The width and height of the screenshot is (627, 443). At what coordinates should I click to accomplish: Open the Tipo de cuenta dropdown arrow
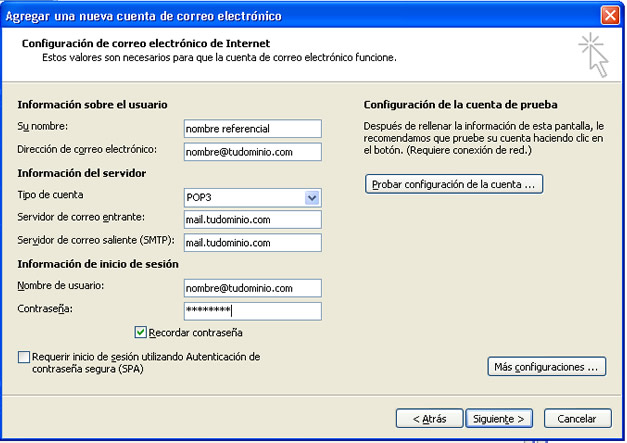coord(312,198)
